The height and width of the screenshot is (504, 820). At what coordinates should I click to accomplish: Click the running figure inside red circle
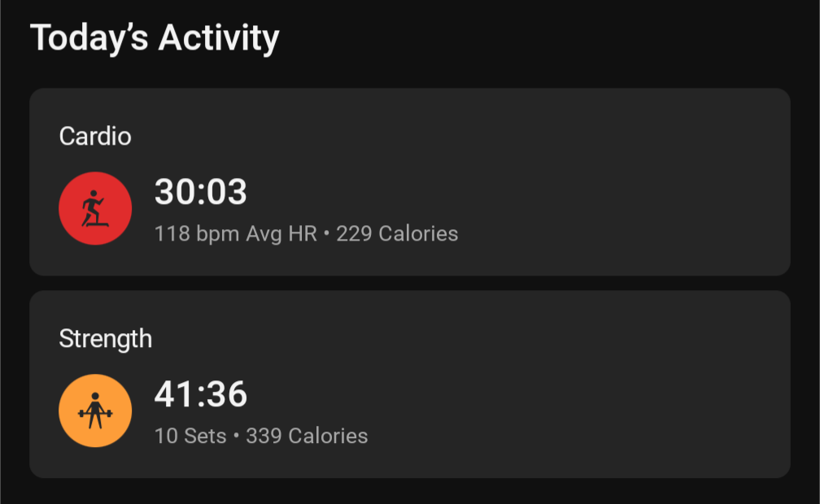click(x=94, y=208)
